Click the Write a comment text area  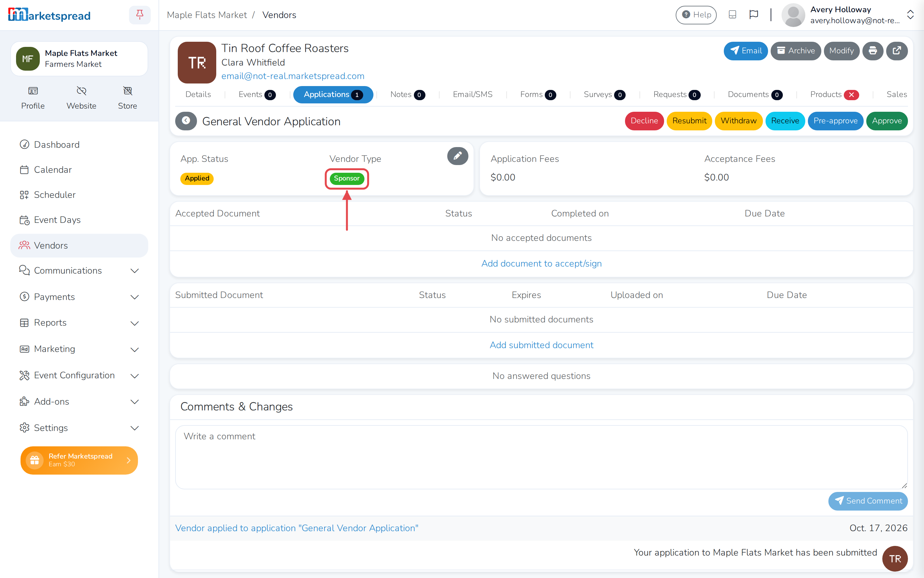point(541,457)
